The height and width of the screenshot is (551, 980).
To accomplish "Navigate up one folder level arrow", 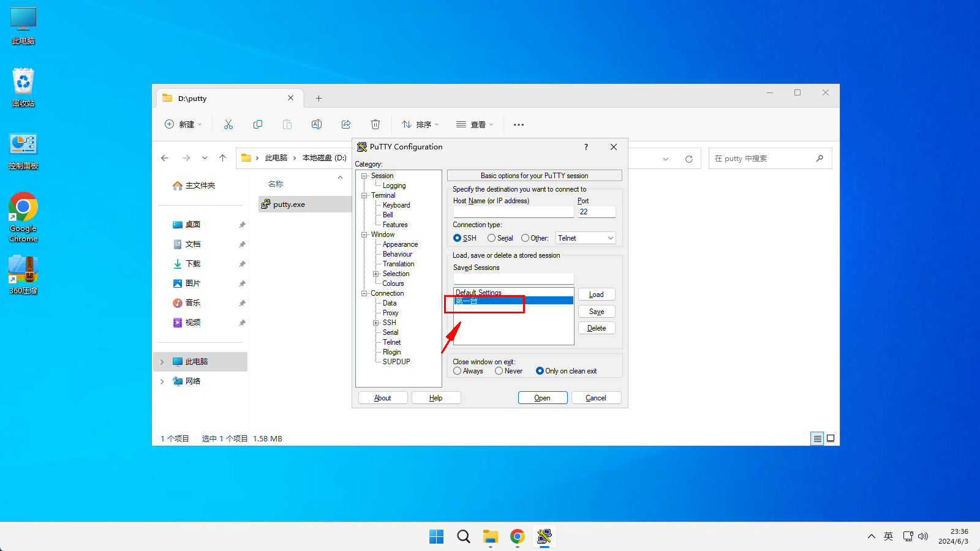I will [x=223, y=158].
